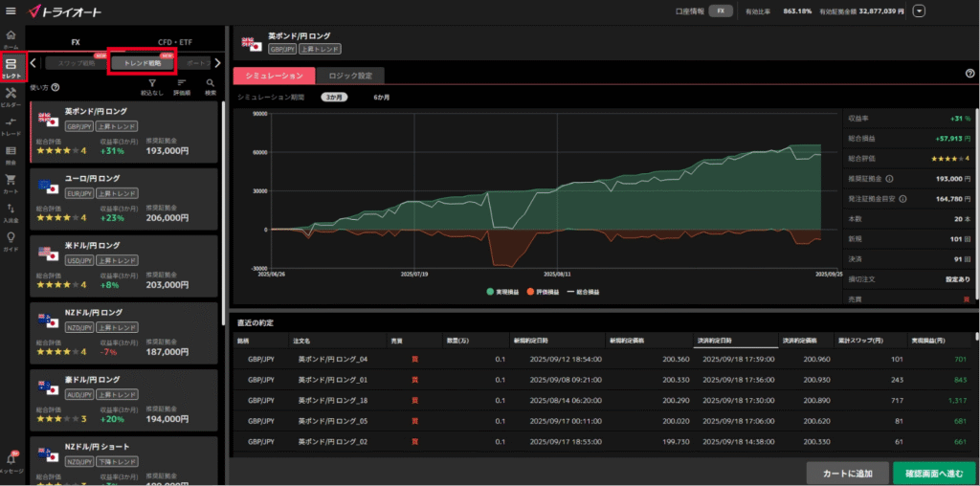This screenshot has width=980, height=486.
Task: Click the 確認画面へ進む button
Action: tap(934, 474)
